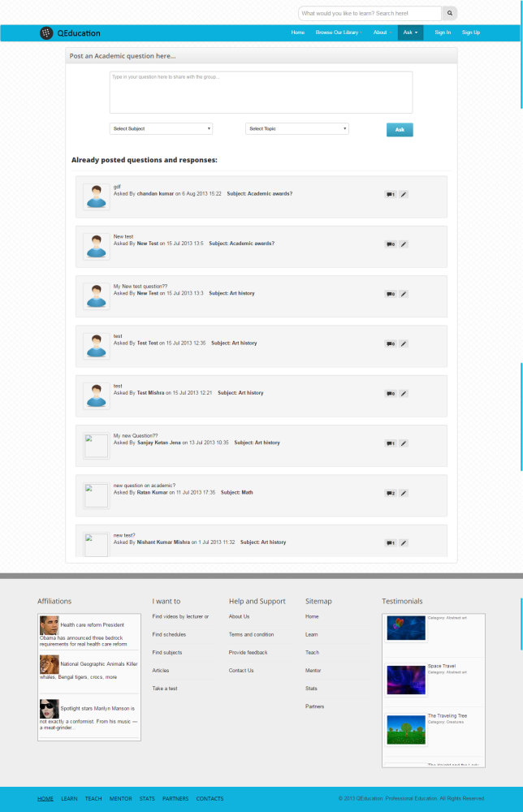Click Test Mishra's avatar image
Image resolution: width=523 pixels, height=812 pixels.
[97, 395]
